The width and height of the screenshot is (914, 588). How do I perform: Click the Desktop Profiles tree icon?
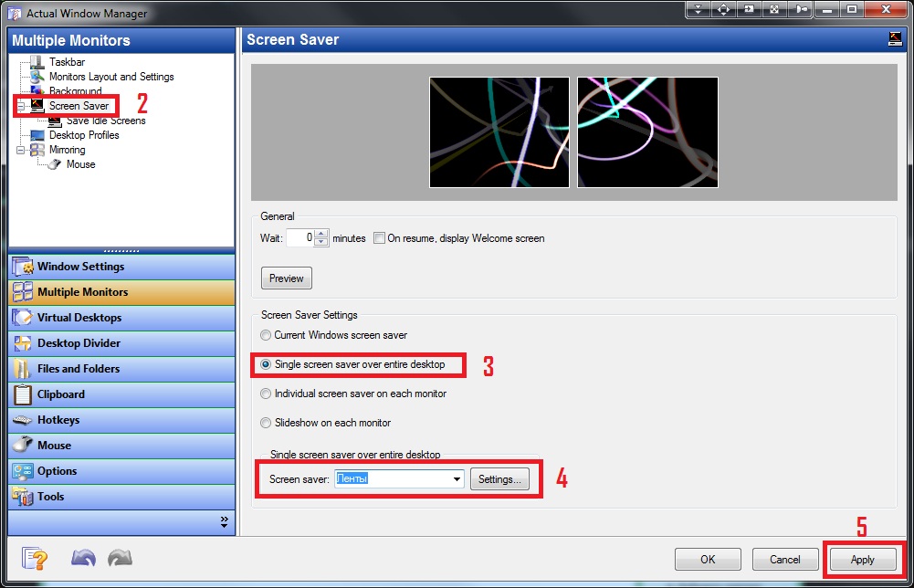coord(37,135)
